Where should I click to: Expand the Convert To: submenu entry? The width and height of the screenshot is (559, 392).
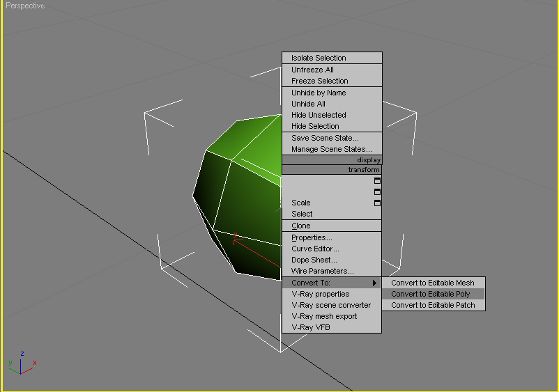click(x=332, y=283)
